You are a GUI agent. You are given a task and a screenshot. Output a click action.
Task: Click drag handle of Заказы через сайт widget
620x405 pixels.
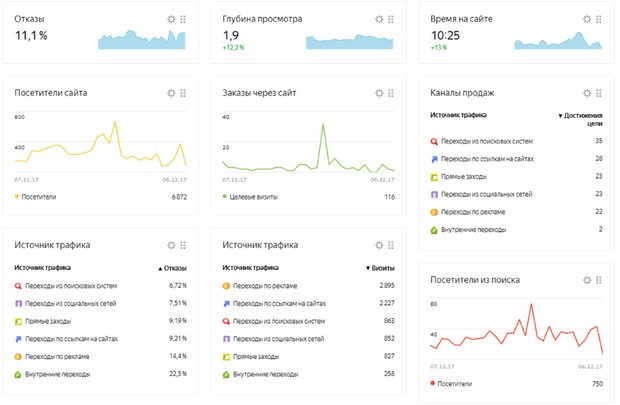click(391, 93)
